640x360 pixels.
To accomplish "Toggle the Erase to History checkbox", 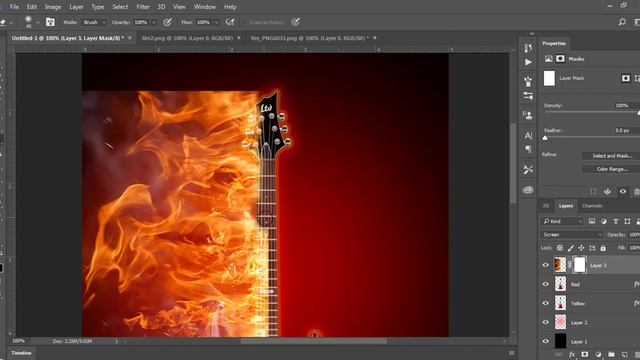I will [x=246, y=22].
